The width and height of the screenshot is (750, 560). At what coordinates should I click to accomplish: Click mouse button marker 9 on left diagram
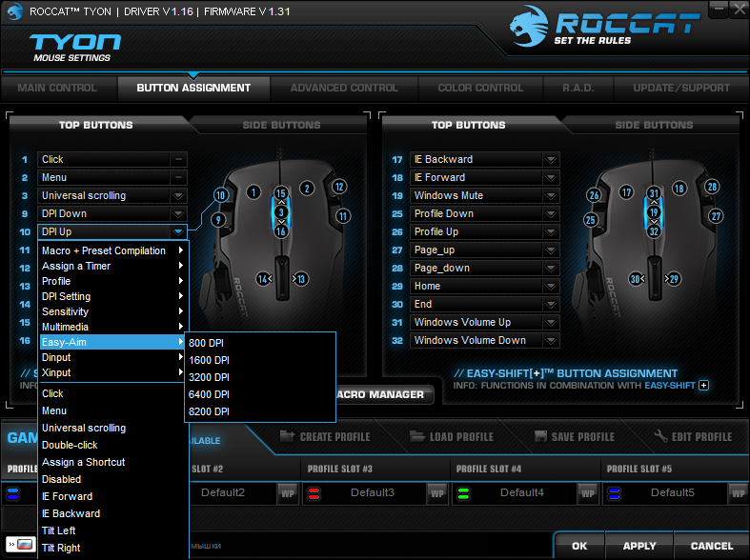tap(218, 220)
